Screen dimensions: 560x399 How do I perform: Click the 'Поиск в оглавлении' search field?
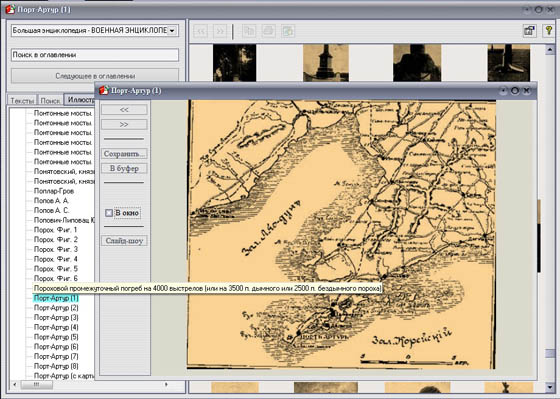tap(95, 55)
